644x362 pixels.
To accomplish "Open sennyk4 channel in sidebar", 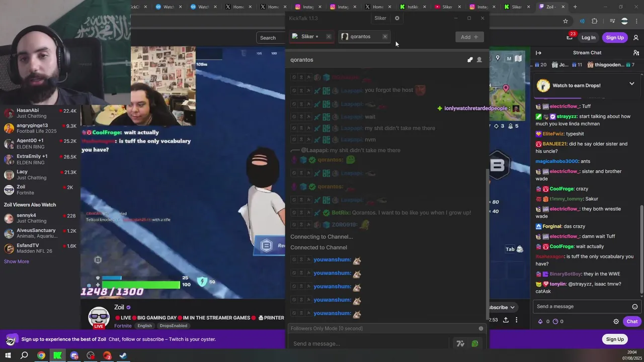I will (40, 218).
